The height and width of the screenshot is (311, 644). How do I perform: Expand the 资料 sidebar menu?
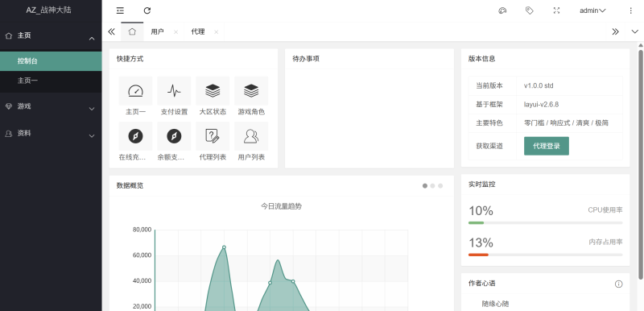coord(51,134)
